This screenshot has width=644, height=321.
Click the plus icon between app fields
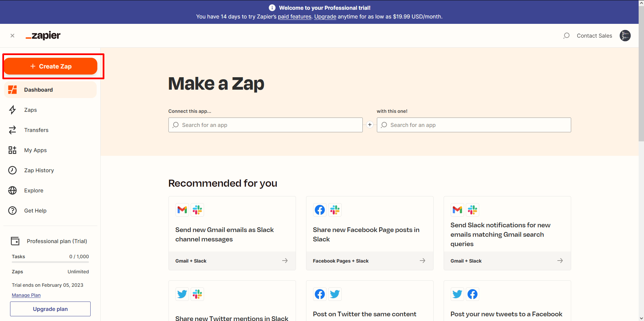tap(370, 125)
